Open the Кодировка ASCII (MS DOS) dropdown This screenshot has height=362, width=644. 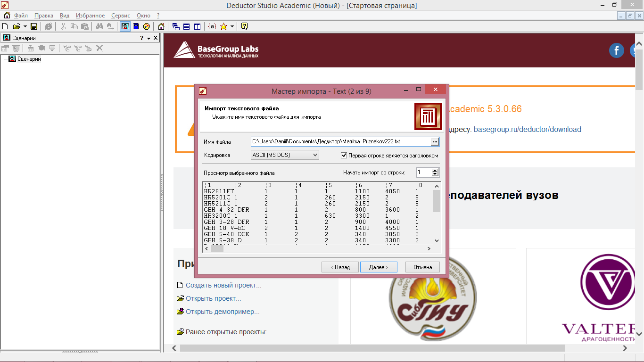point(285,155)
